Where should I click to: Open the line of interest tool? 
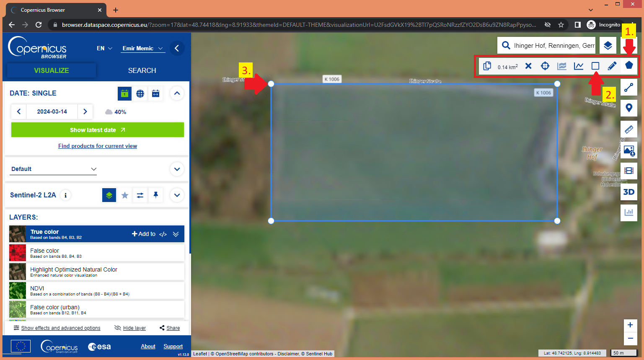[629, 88]
